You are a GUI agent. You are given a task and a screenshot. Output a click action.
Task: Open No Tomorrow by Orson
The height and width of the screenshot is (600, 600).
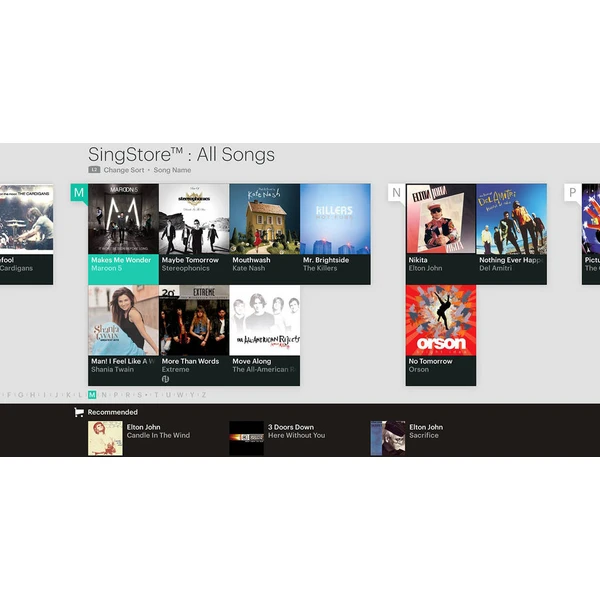pos(441,335)
